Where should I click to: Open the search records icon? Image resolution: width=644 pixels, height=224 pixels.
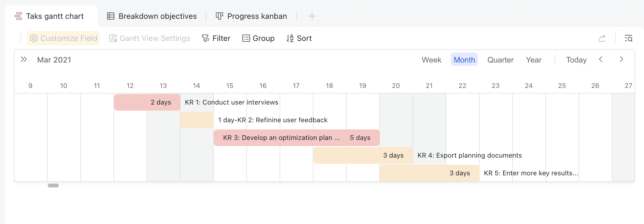628,38
